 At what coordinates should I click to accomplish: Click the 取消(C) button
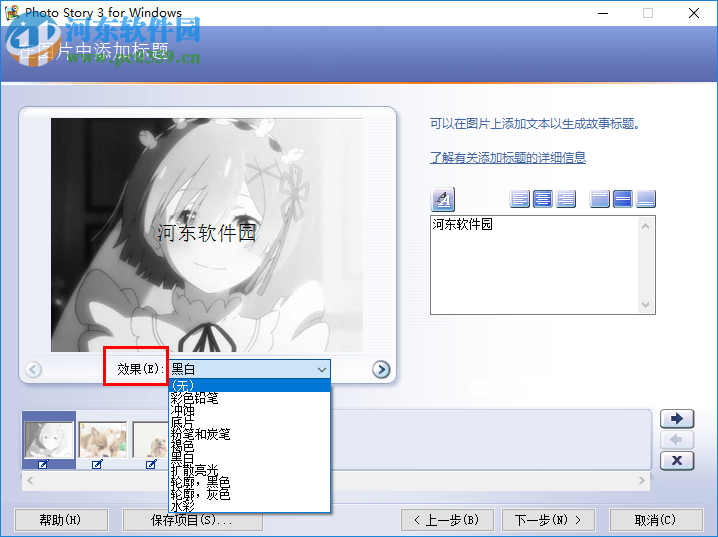point(656,520)
